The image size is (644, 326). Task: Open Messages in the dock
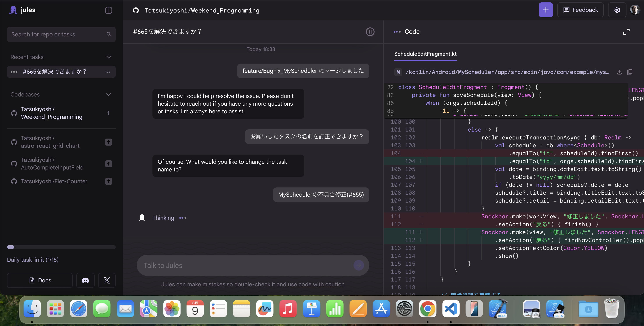(102, 309)
